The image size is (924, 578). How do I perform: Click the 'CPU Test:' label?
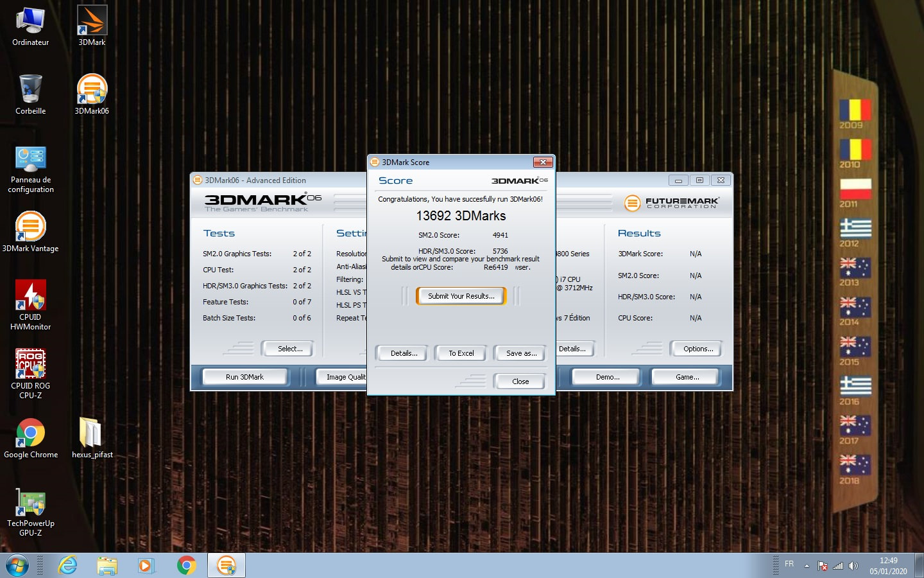coord(218,270)
